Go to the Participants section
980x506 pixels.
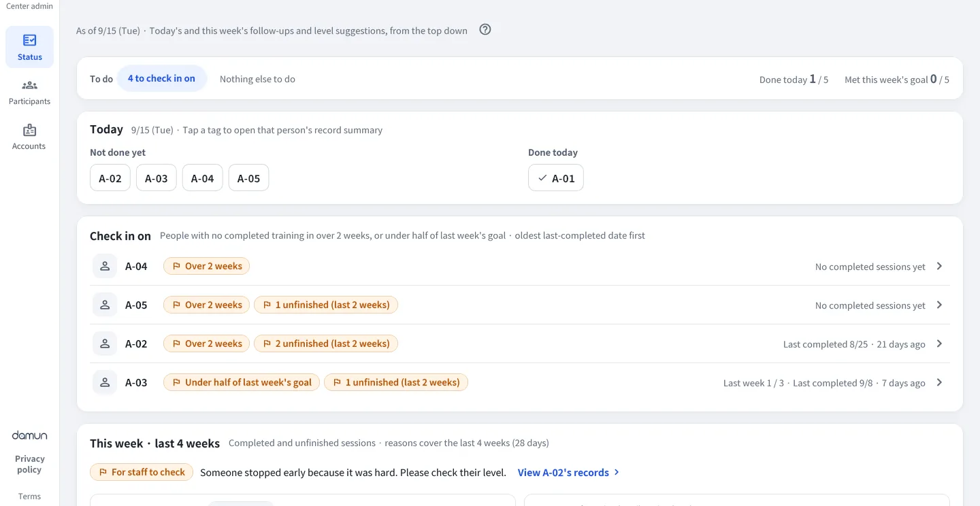(29, 92)
